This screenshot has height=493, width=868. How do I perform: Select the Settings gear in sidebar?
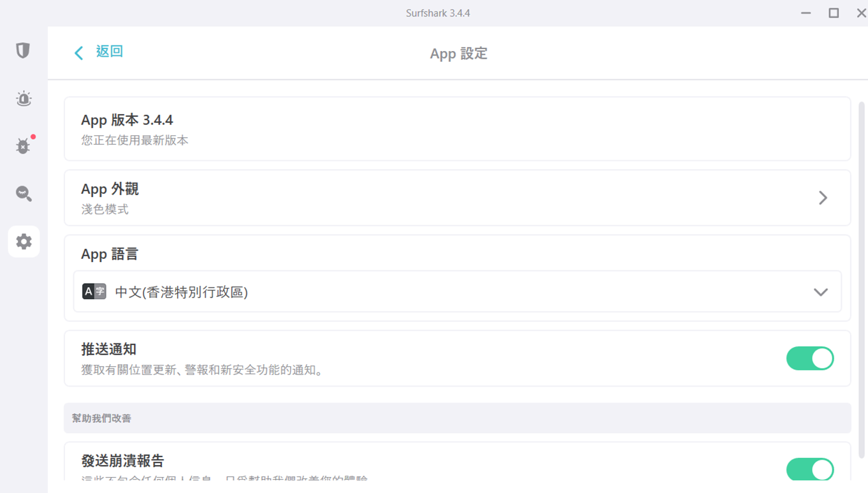click(24, 242)
